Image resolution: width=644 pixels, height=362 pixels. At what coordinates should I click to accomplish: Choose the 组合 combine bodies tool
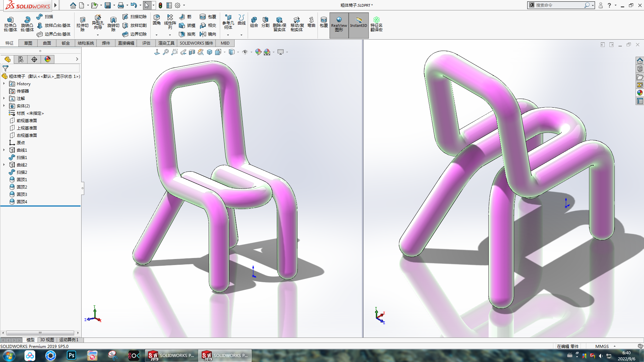(254, 22)
